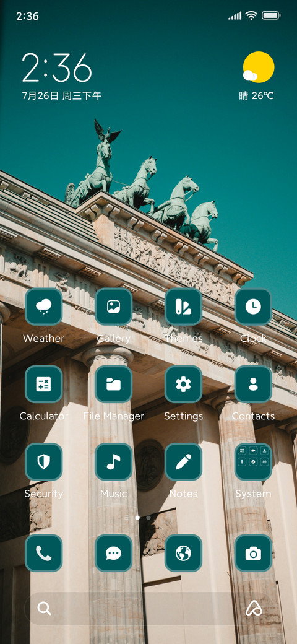Open the Contacts app
The width and height of the screenshot is (297, 644).
tap(253, 385)
